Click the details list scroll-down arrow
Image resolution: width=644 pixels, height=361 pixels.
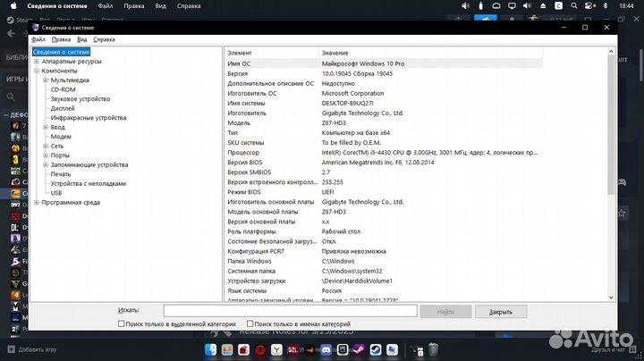point(611,297)
